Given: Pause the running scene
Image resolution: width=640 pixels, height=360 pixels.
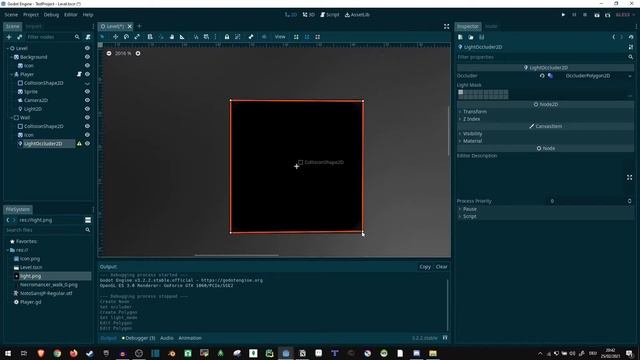Looking at the screenshot, I should (574, 15).
